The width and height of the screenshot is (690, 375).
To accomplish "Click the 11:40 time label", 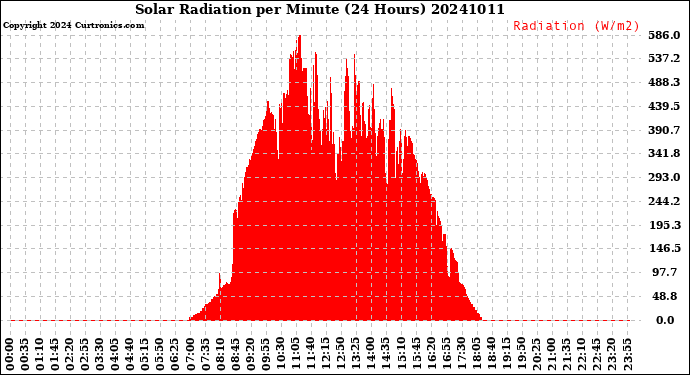I will click(311, 354).
